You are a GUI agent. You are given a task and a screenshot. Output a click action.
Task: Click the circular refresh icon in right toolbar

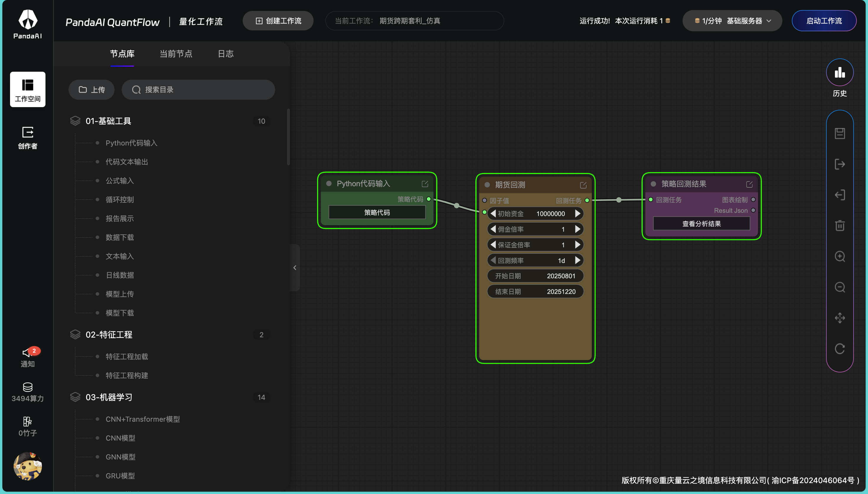pos(839,349)
